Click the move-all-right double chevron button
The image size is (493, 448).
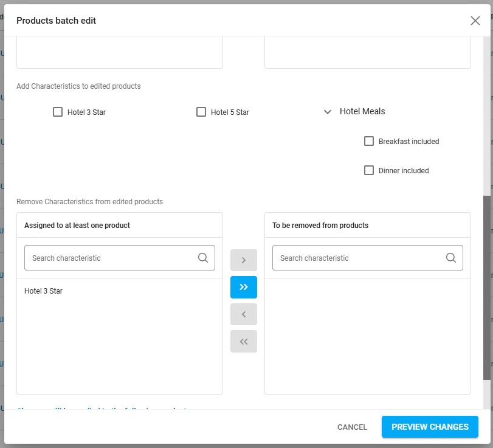244,287
